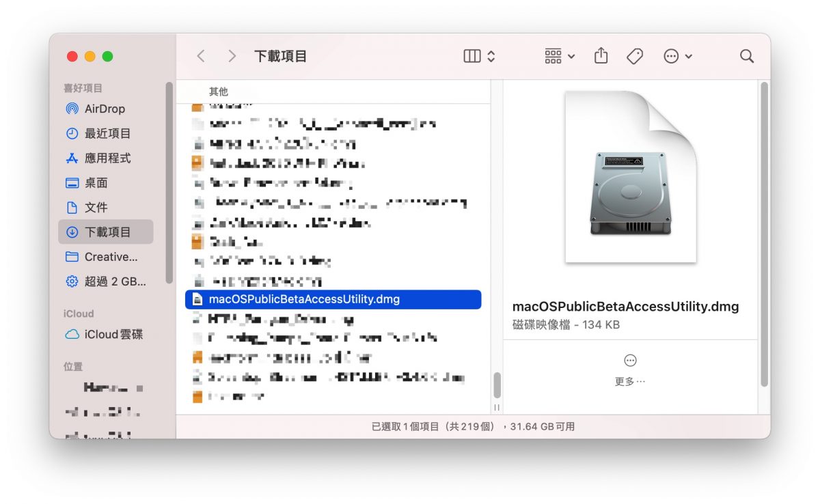Click the dmg icon of the selected row
820x504 pixels.
click(x=197, y=299)
